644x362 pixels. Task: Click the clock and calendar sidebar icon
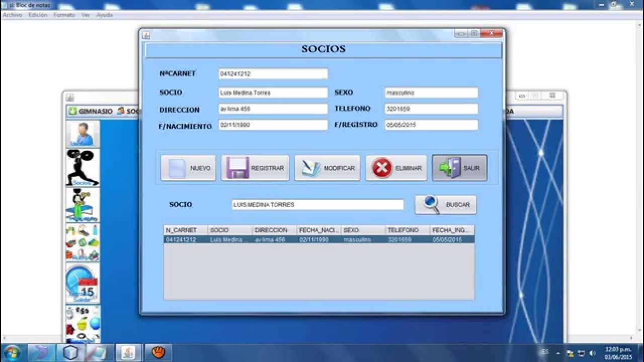[x=83, y=284]
